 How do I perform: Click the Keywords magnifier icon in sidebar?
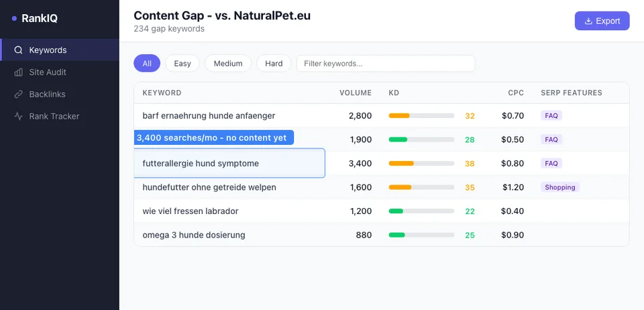tap(18, 50)
